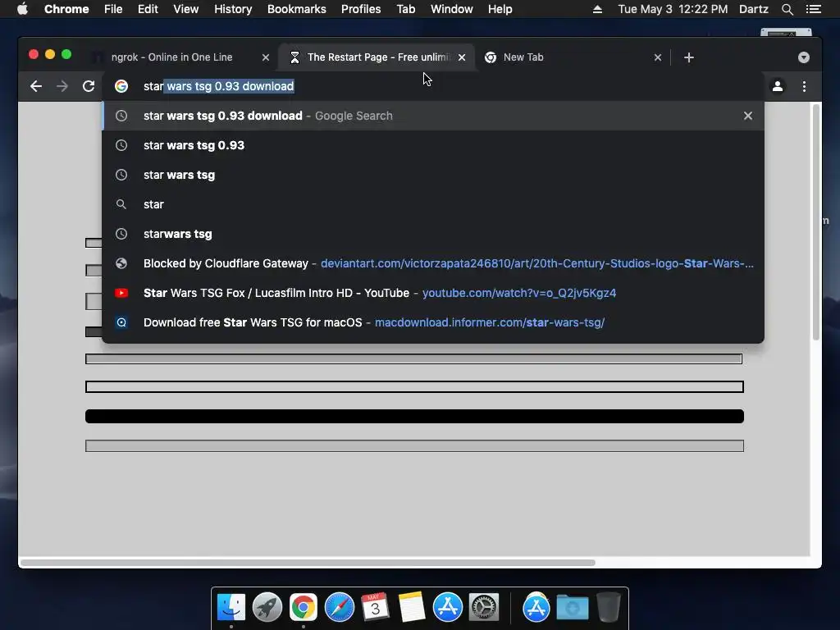Open a new tab with the plus button

689,57
